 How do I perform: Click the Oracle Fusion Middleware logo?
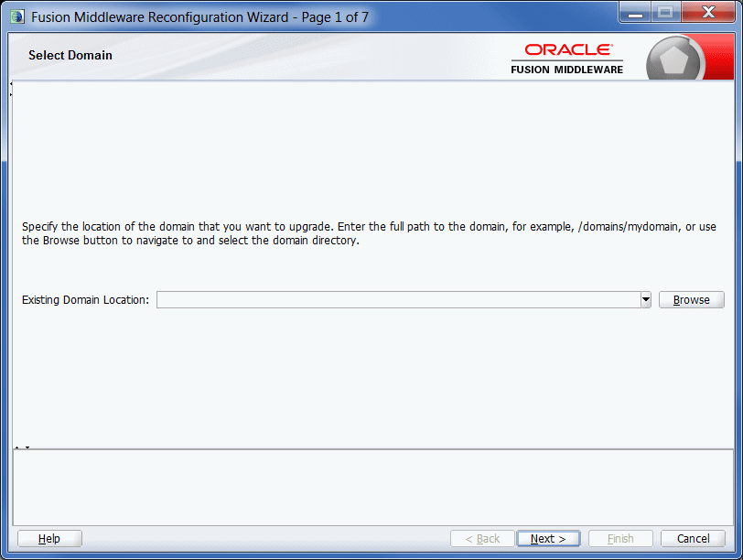click(x=566, y=59)
